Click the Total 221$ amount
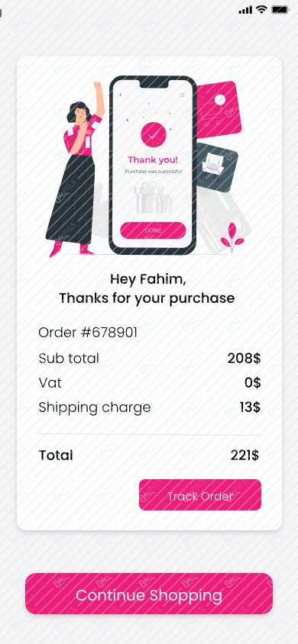Image resolution: width=298 pixels, height=644 pixels. coord(245,455)
